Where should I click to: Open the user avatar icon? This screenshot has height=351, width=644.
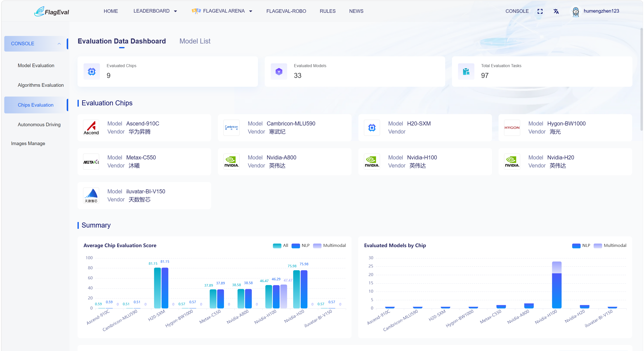coord(576,12)
